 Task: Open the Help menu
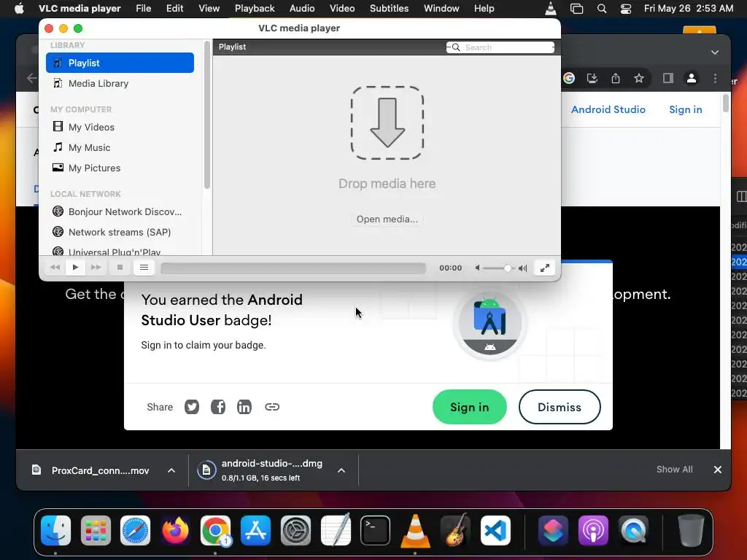point(484,8)
